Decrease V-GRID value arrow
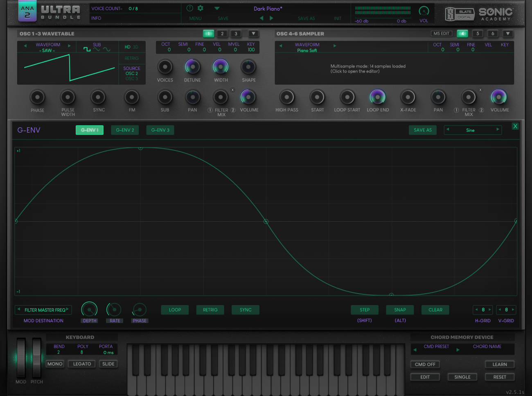The image size is (532, 396). coord(500,310)
